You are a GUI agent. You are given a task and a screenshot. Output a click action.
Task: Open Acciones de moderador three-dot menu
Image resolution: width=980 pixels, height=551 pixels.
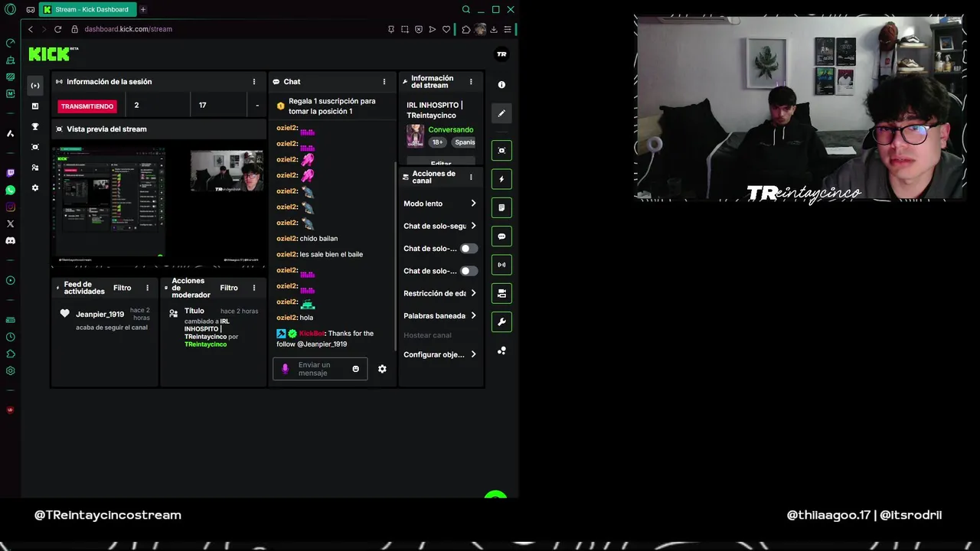(x=254, y=288)
